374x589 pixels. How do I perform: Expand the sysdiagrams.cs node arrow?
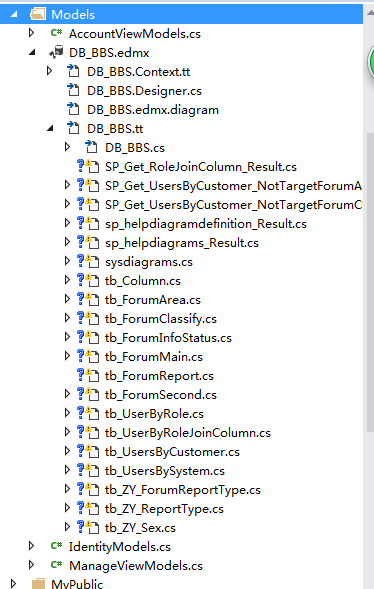68,261
